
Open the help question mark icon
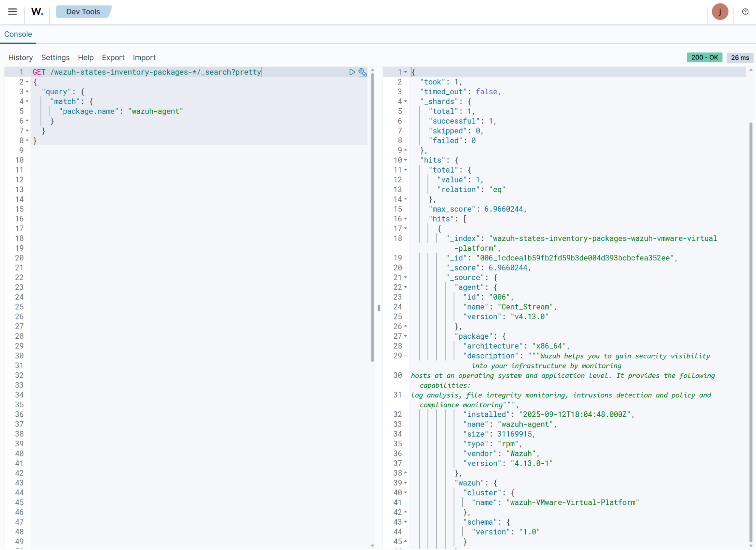745,12
